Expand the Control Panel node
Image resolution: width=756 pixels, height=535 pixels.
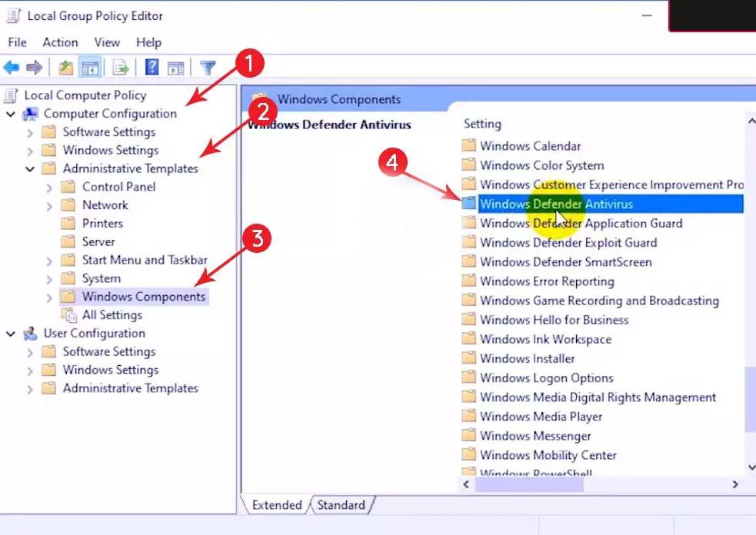coord(49,188)
